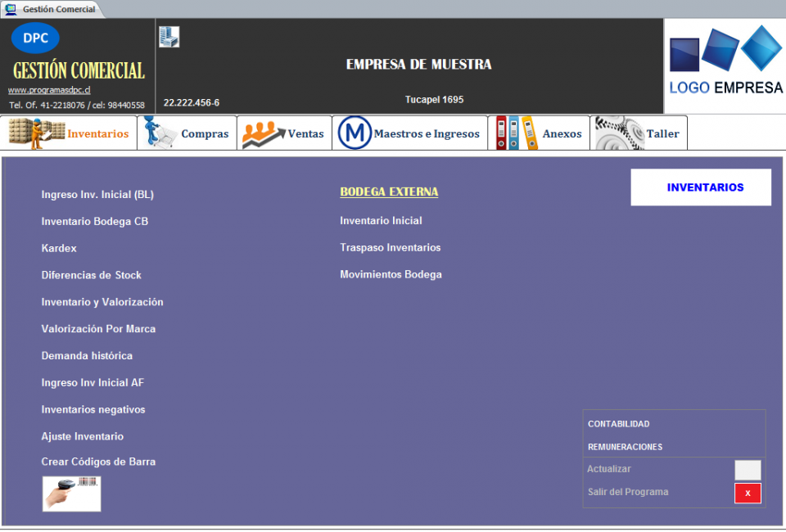Click the white Actualizar button
The width and height of the screenshot is (786, 532).
tap(747, 470)
